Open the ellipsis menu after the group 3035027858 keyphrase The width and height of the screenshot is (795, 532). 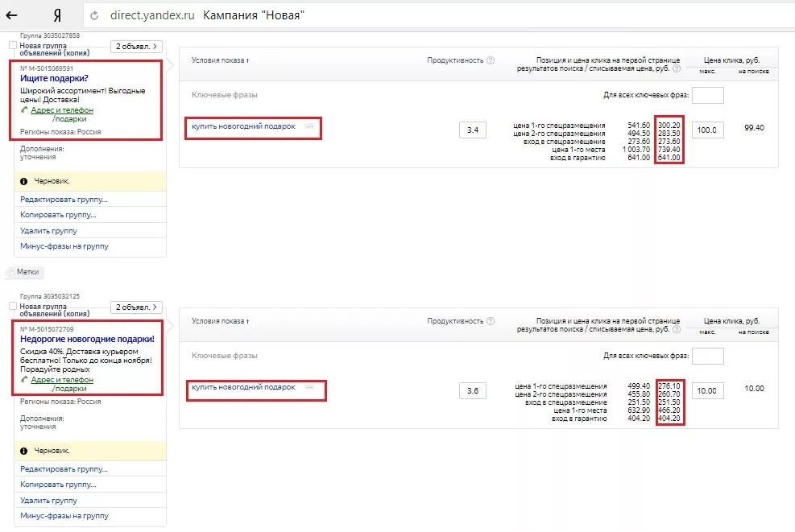pos(309,126)
